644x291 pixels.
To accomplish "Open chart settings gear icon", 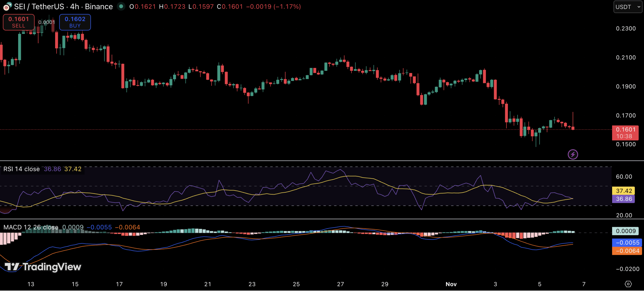I will tap(628, 284).
